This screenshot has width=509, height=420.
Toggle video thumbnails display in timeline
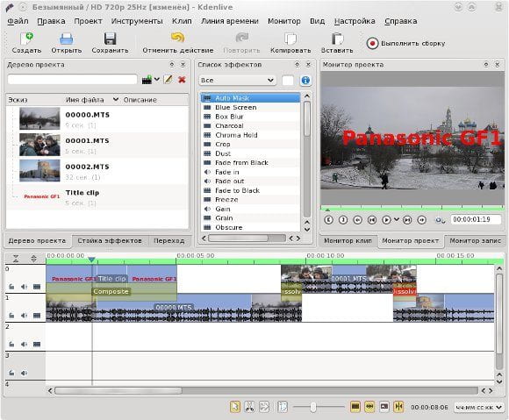pyautogui.click(x=355, y=406)
